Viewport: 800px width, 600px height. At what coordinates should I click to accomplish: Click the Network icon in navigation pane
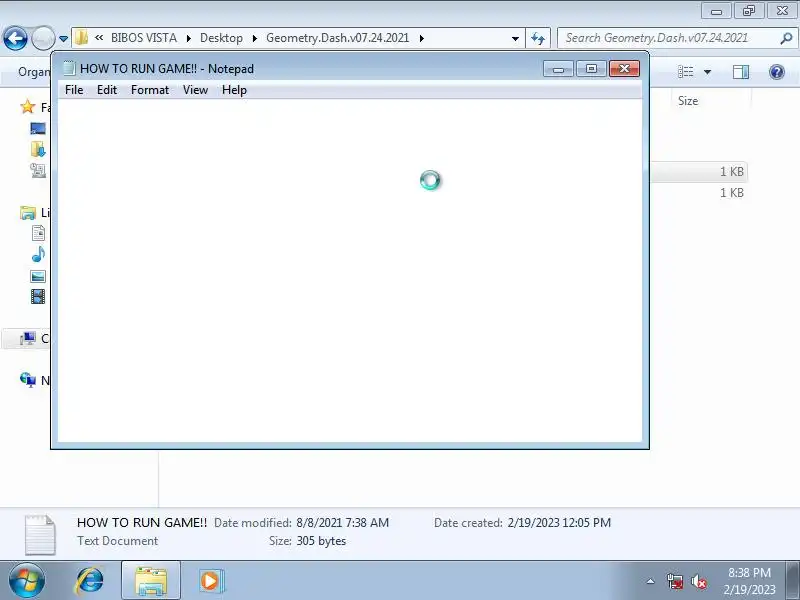28,380
